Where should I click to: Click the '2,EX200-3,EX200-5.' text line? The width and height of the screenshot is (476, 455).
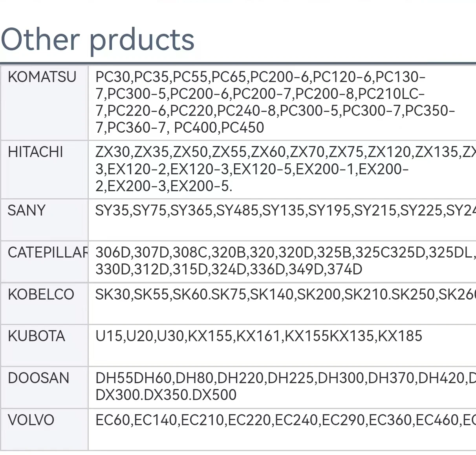tap(164, 186)
